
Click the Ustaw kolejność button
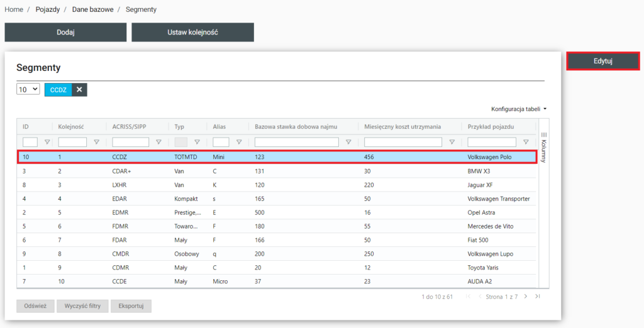coord(192,32)
